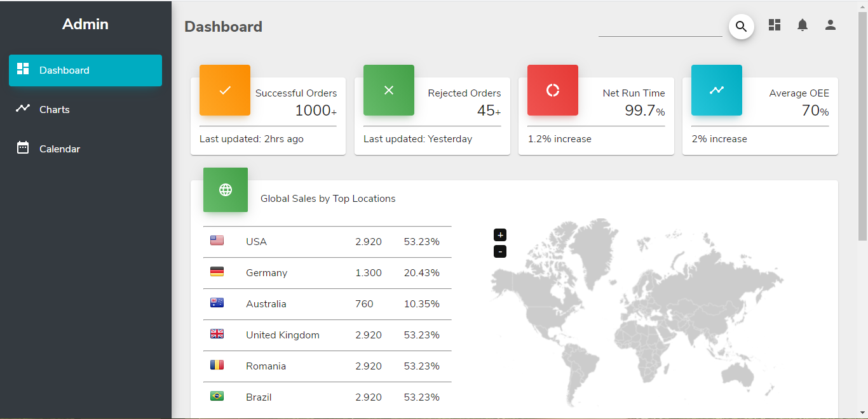Click the green globe Global Sales icon

[226, 190]
